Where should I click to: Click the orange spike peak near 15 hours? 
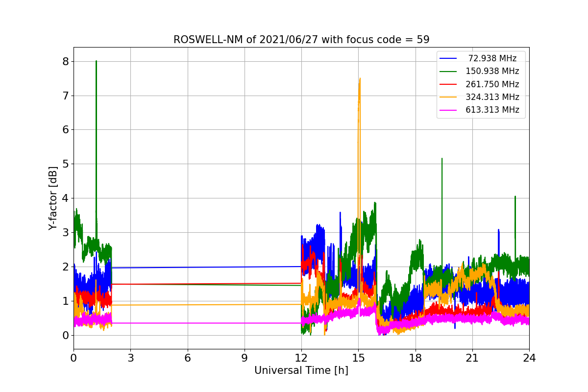[360, 79]
